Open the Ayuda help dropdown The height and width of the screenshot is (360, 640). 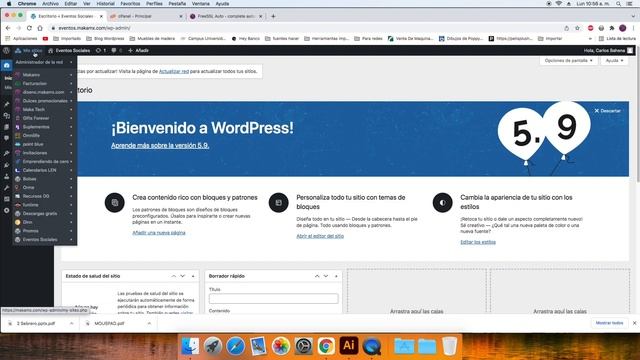614,60
